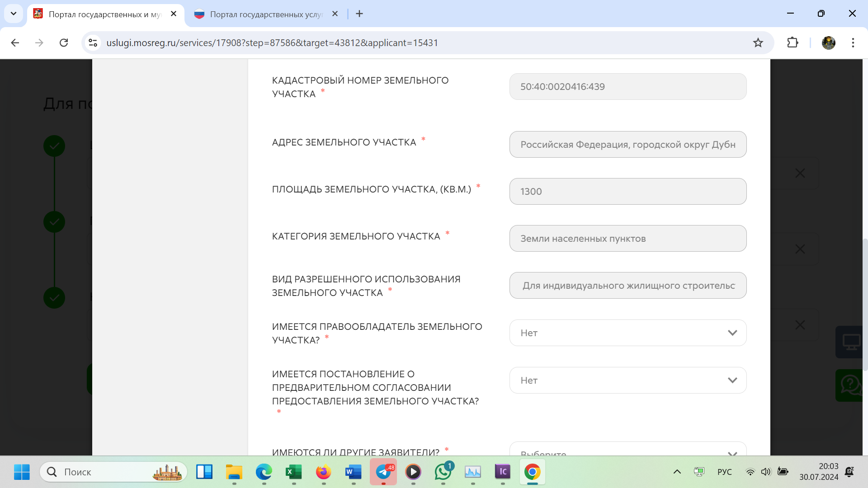This screenshot has width=868, height=488.
Task: Open Chrome three-dot menu
Action: [x=853, y=43]
